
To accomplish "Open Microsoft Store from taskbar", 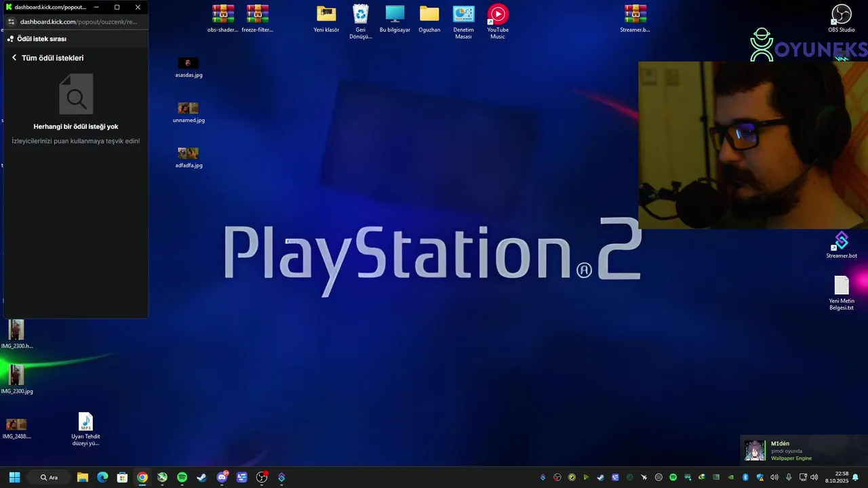I will point(122,477).
